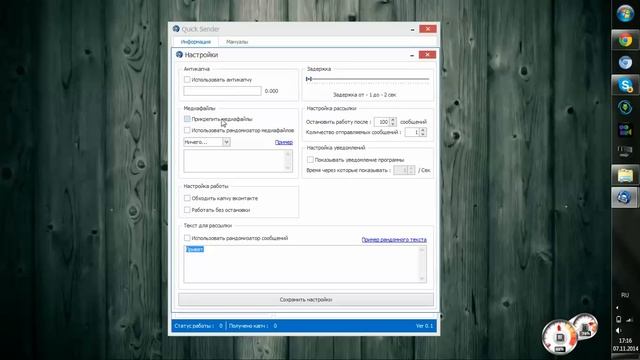Viewport: 640px width, 360px height.
Task: Click the Задержка slider handle
Action: tap(309, 79)
